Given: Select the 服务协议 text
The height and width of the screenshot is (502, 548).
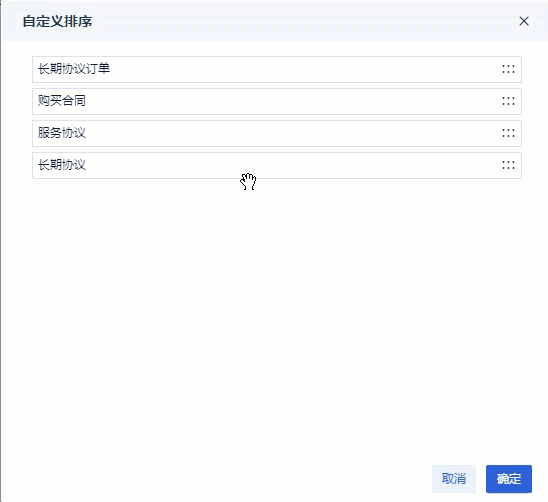Looking at the screenshot, I should [x=62, y=133].
